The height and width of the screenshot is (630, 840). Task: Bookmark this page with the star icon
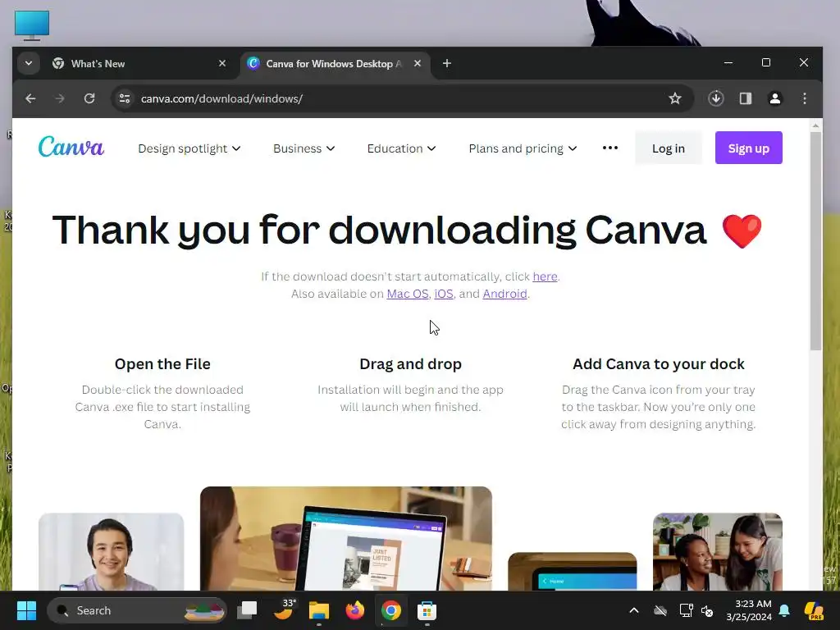pyautogui.click(x=675, y=98)
